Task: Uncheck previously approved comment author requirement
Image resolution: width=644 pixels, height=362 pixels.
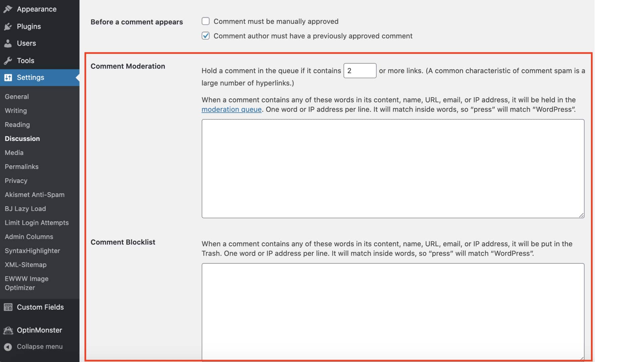Action: coord(206,36)
